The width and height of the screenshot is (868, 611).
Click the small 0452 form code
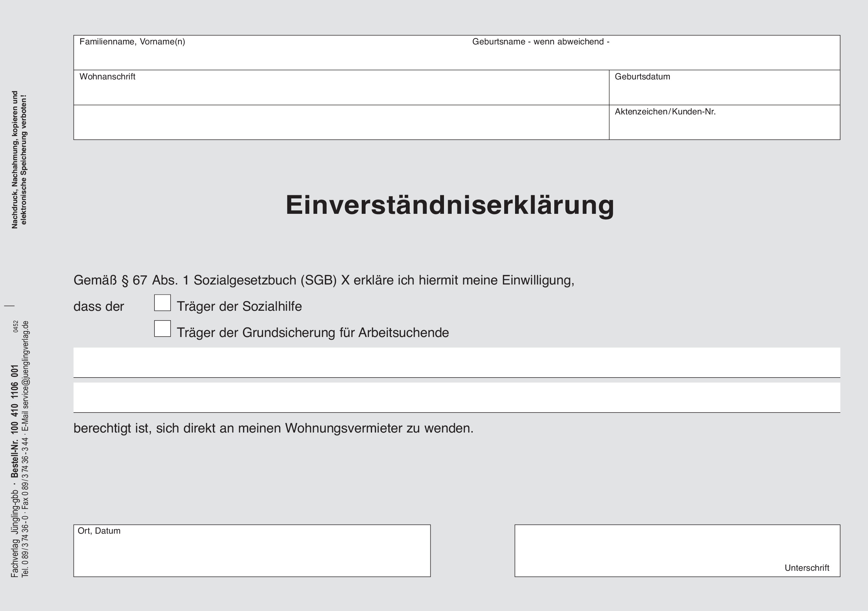[15, 326]
